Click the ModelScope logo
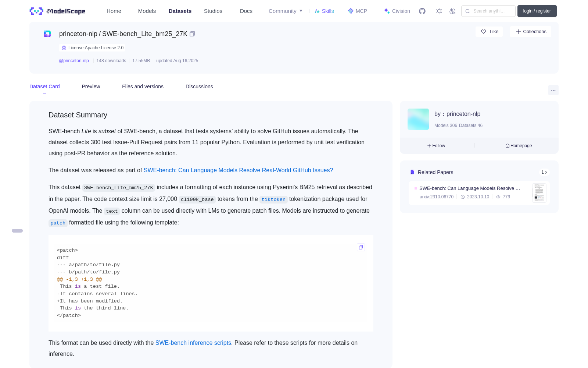The width and height of the screenshot is (588, 368). pyautogui.click(x=58, y=11)
